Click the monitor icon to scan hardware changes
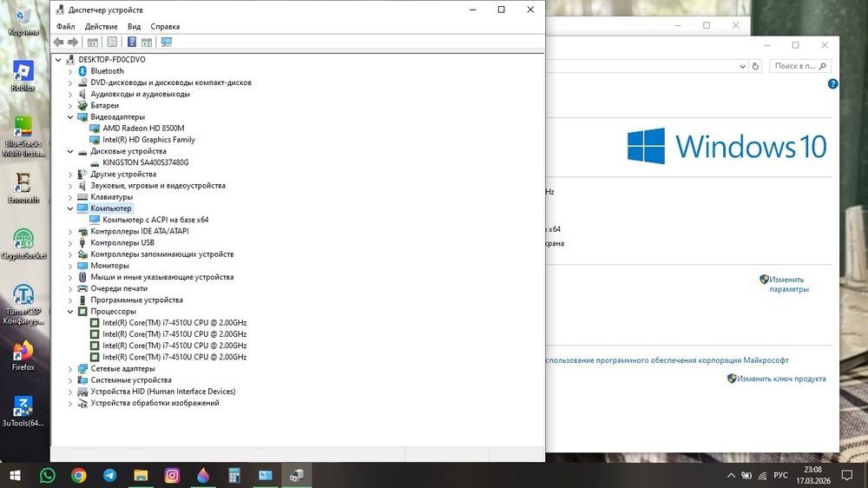 point(166,42)
